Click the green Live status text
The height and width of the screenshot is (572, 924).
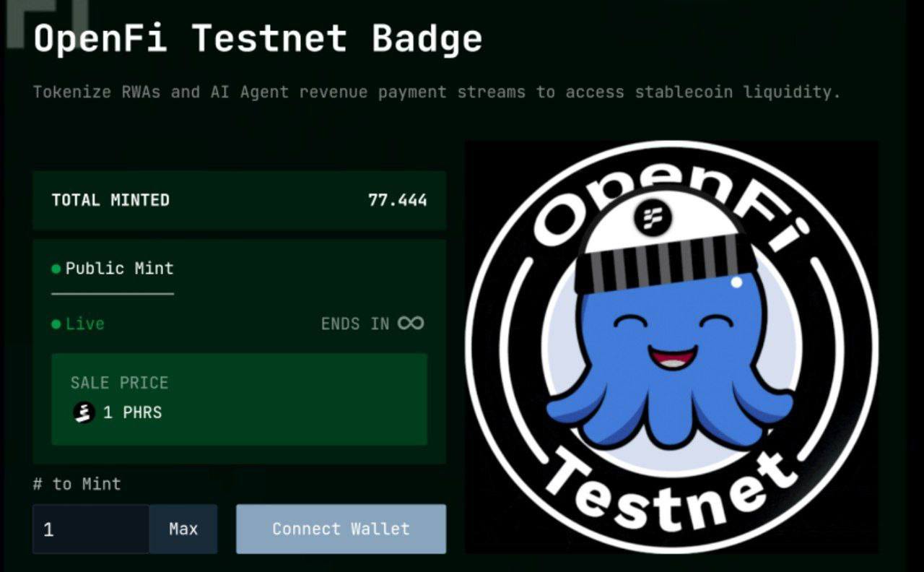click(x=85, y=324)
